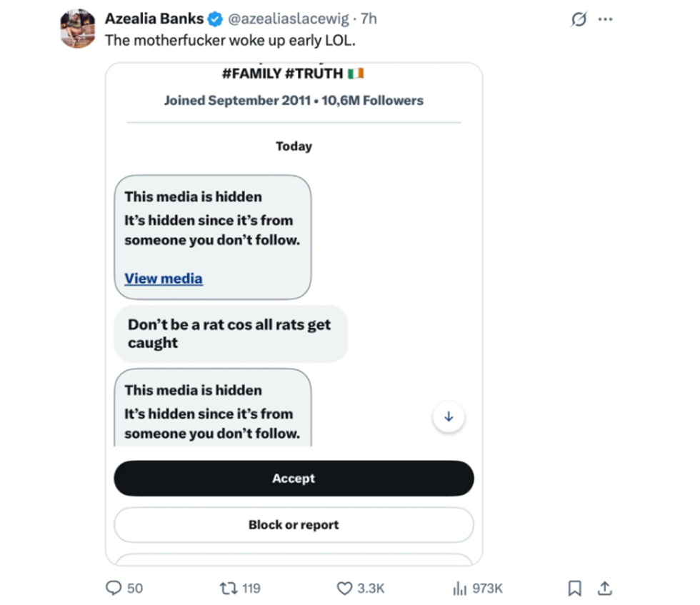Image resolution: width=700 pixels, height=605 pixels.
Task: Reply to the post with 50 comments
Action: pyautogui.click(x=114, y=588)
